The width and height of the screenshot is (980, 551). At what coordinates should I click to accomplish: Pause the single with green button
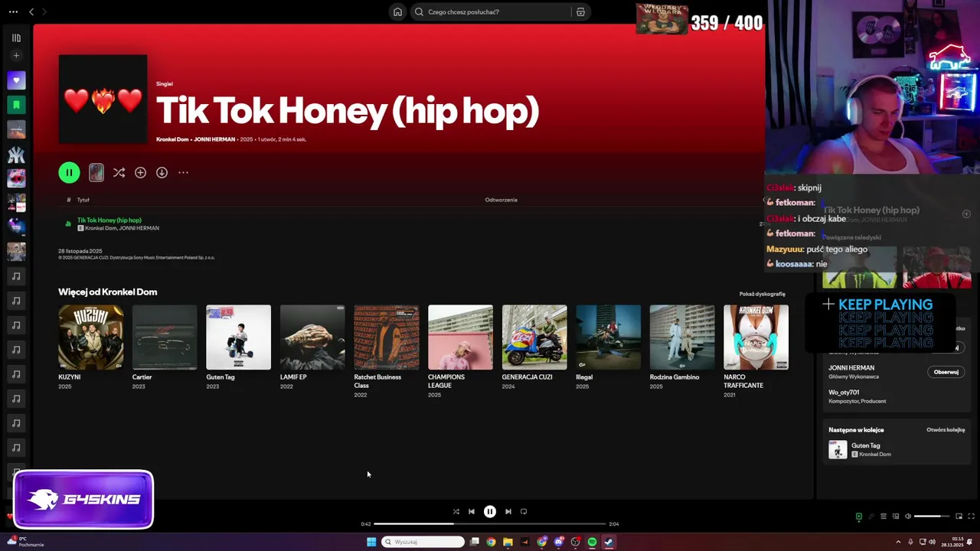click(x=69, y=172)
